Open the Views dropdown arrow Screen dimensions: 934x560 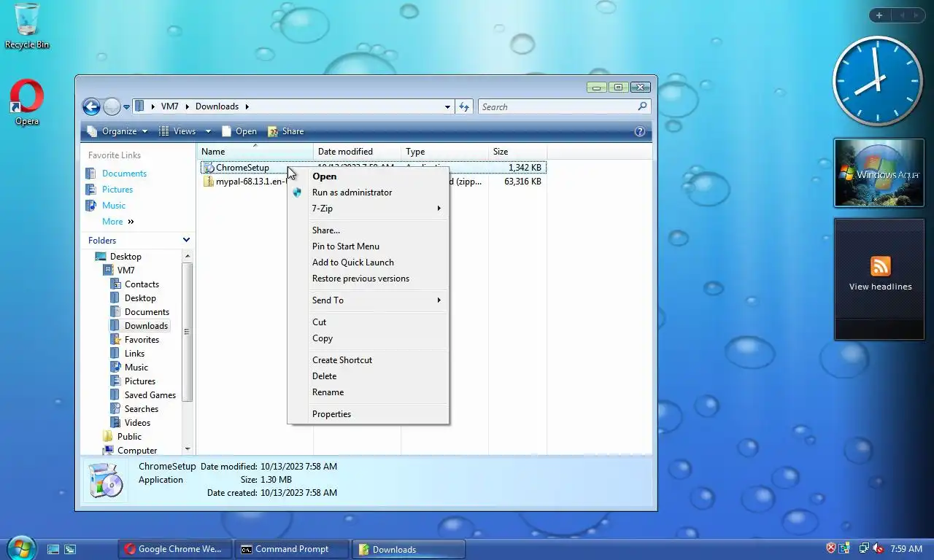[x=208, y=131]
